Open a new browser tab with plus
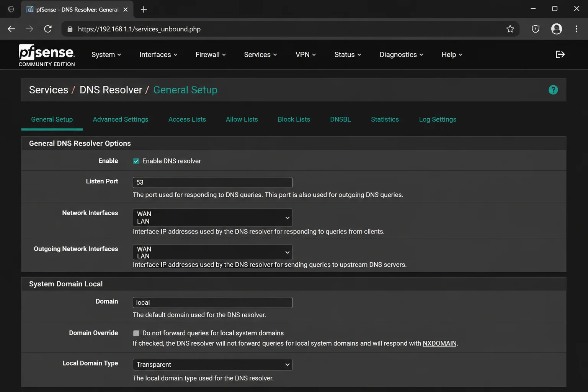 coord(144,10)
